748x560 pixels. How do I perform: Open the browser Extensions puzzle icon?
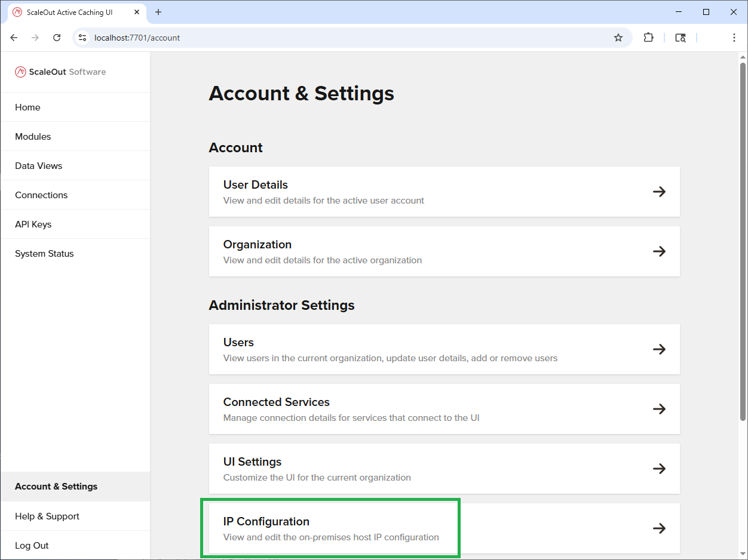pos(648,38)
